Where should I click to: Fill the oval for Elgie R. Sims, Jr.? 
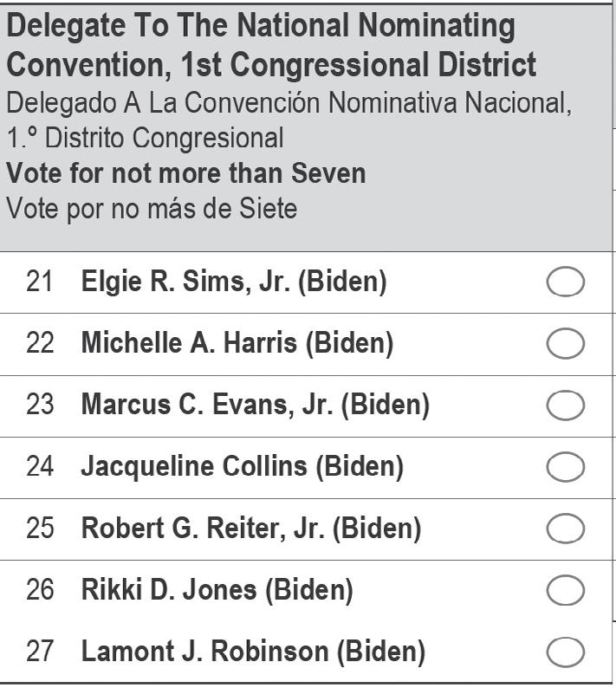tap(566, 282)
